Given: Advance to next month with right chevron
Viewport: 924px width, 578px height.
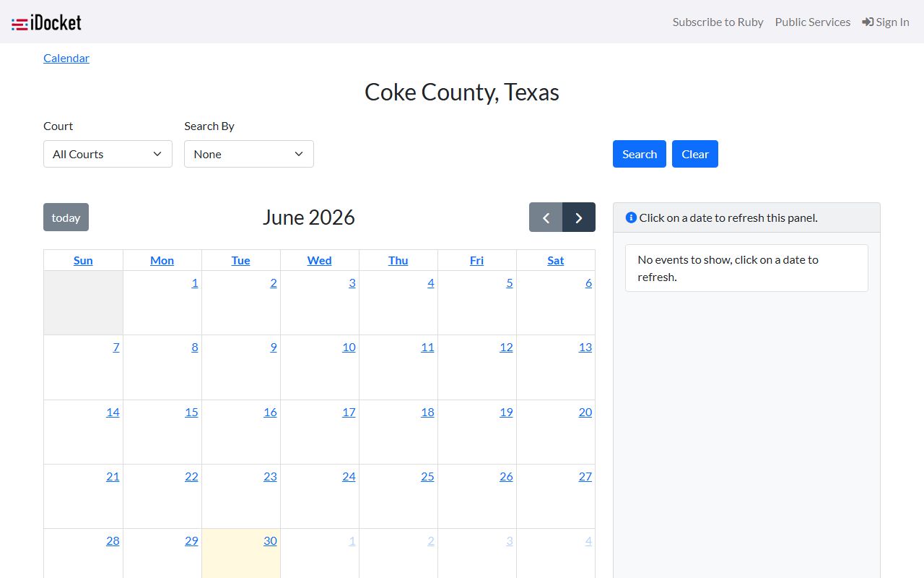Looking at the screenshot, I should click(x=579, y=217).
